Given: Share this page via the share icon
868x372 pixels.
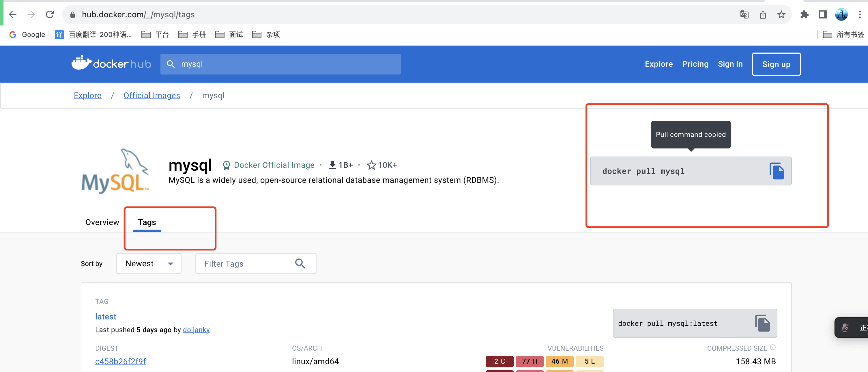Looking at the screenshot, I should [763, 14].
